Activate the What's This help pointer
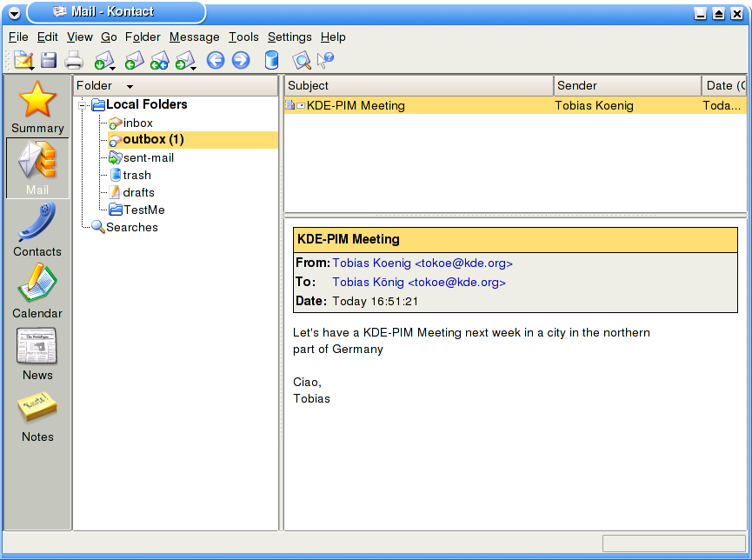This screenshot has height=560, width=752. [x=325, y=61]
